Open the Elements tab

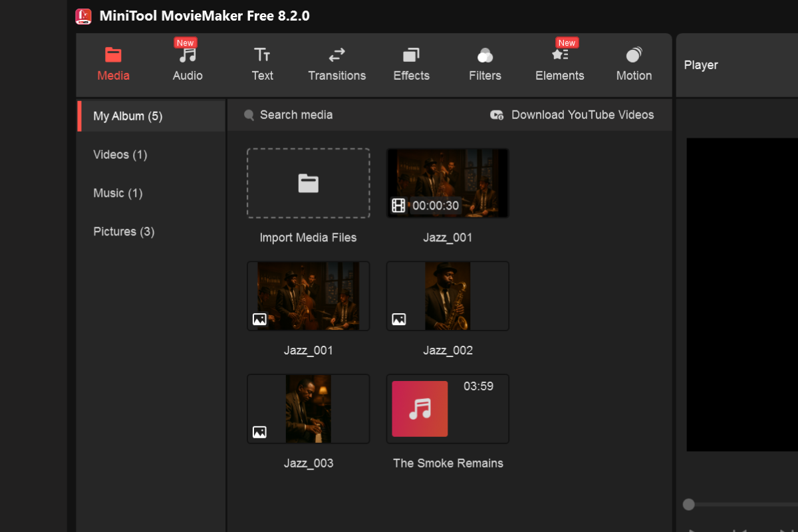click(x=559, y=65)
